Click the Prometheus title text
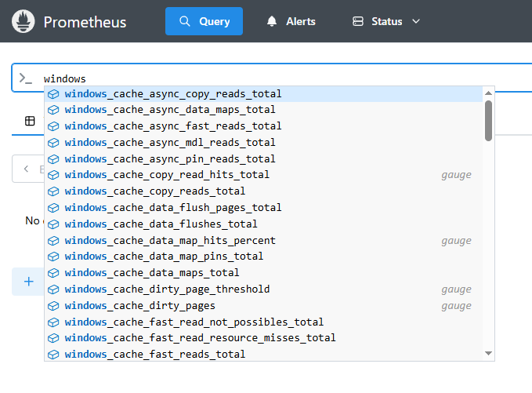532x393 pixels. pyautogui.click(x=85, y=22)
